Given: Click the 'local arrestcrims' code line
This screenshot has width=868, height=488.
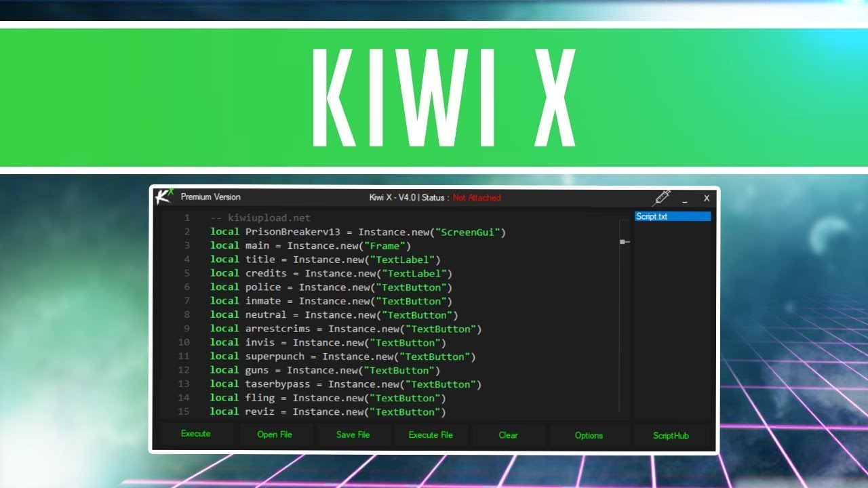Looking at the screenshot, I should [x=346, y=329].
